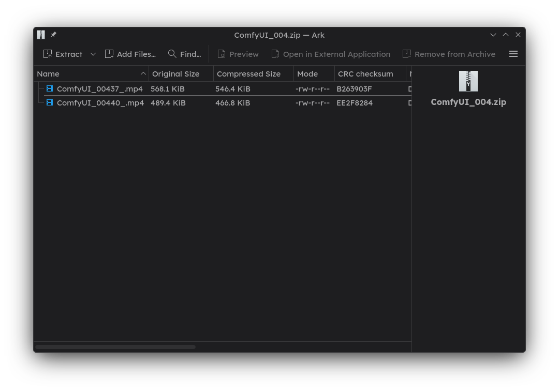Sort by Name column header
The height and width of the screenshot is (392, 559).
click(48, 74)
